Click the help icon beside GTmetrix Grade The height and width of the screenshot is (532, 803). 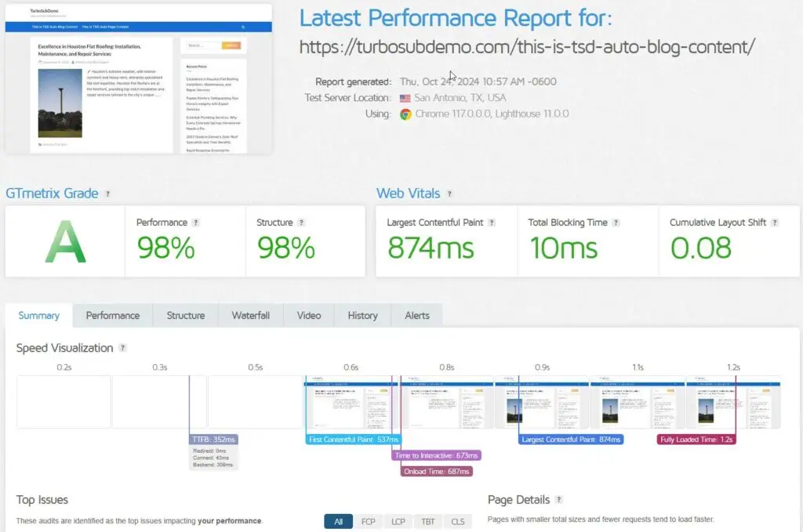107,194
